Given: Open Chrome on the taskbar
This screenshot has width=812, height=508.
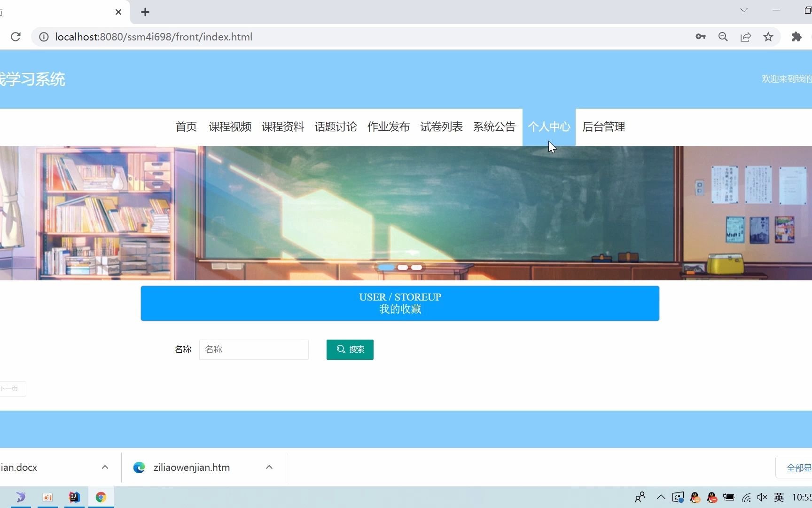Looking at the screenshot, I should [101, 497].
